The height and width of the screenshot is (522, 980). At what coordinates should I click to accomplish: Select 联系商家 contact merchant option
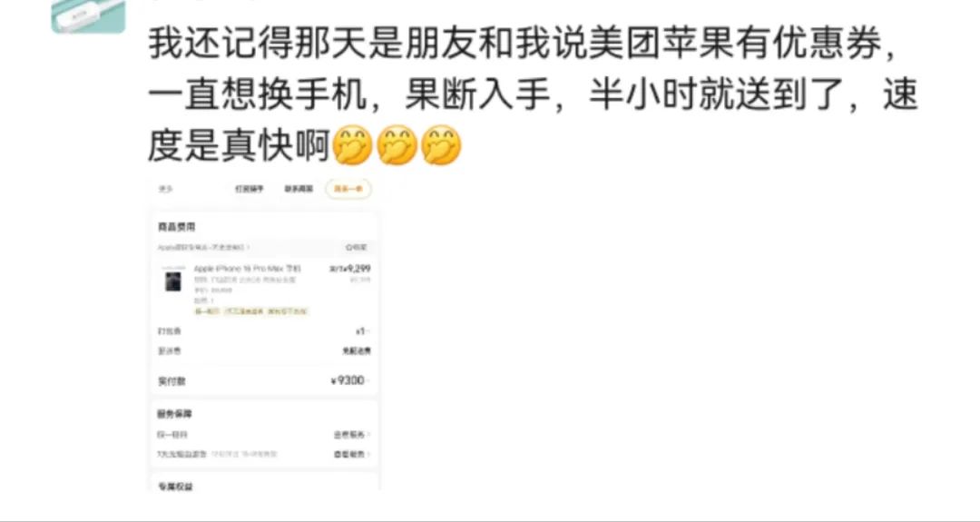point(299,189)
